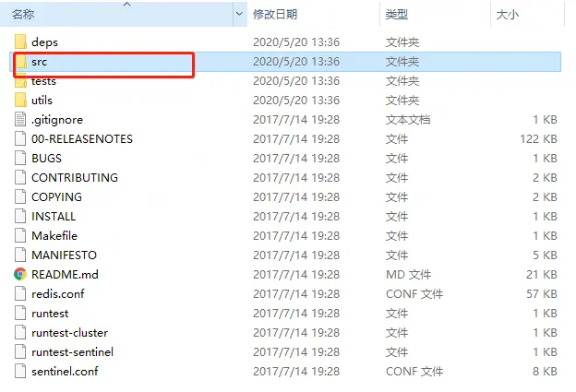Select the 00-RELEASENOTES file name
The width and height of the screenshot is (576, 392).
click(82, 138)
